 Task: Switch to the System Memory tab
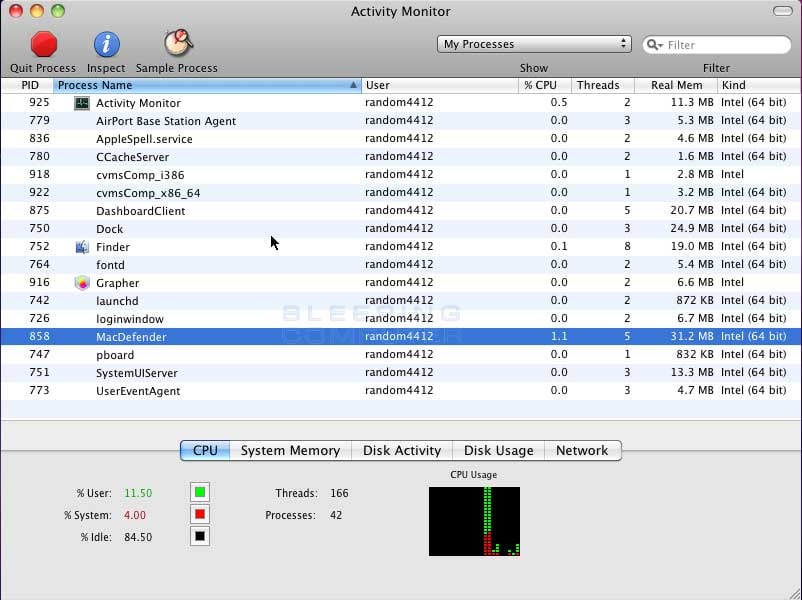coord(290,451)
